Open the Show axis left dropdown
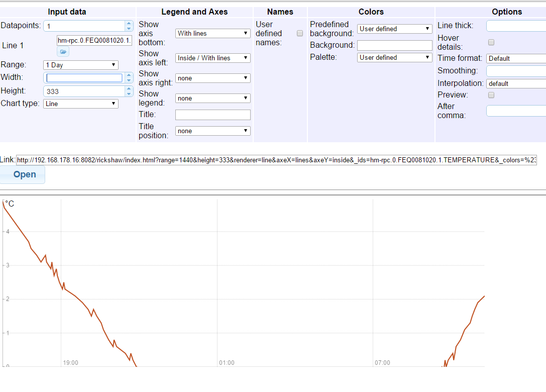Viewport: 546px width, 392px height. click(212, 58)
